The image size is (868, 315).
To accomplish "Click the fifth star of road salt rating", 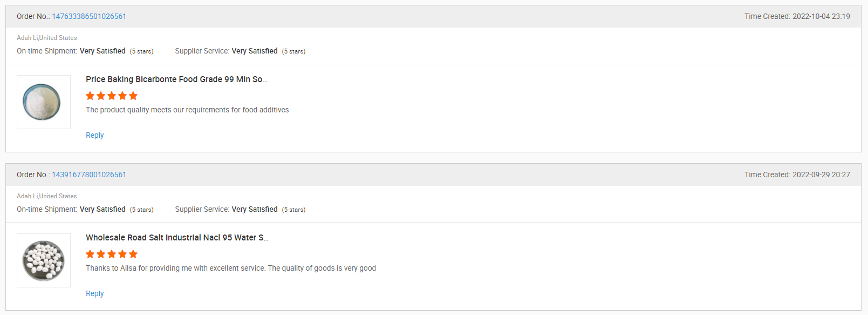I will 133,254.
